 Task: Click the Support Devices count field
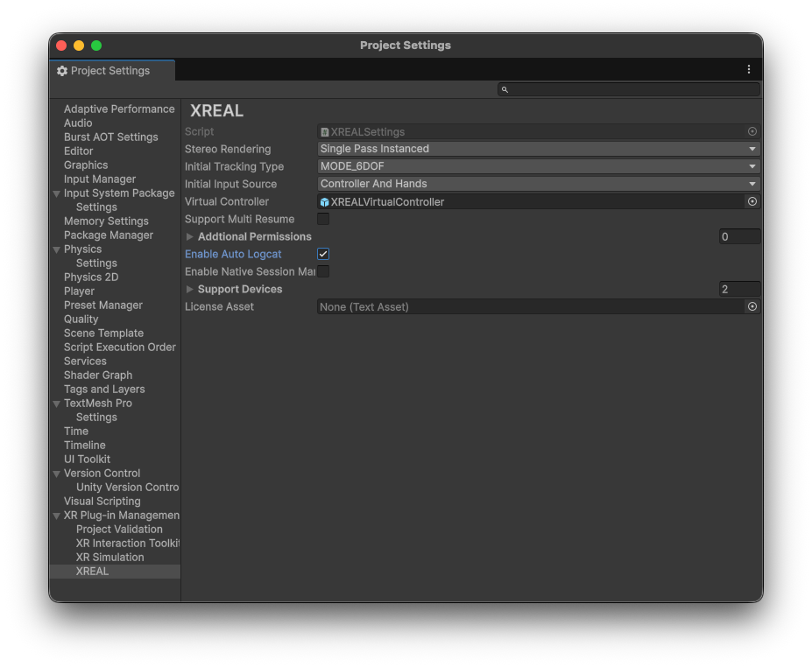point(738,289)
